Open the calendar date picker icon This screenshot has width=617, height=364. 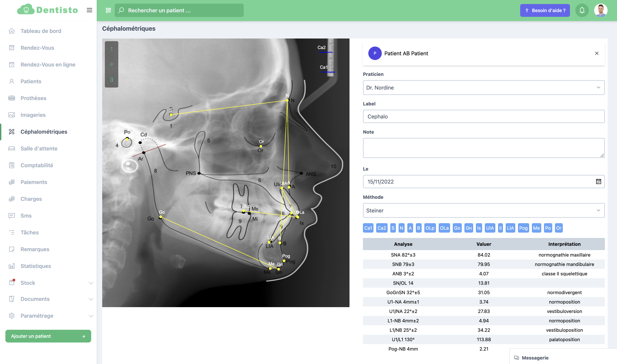tap(598, 182)
